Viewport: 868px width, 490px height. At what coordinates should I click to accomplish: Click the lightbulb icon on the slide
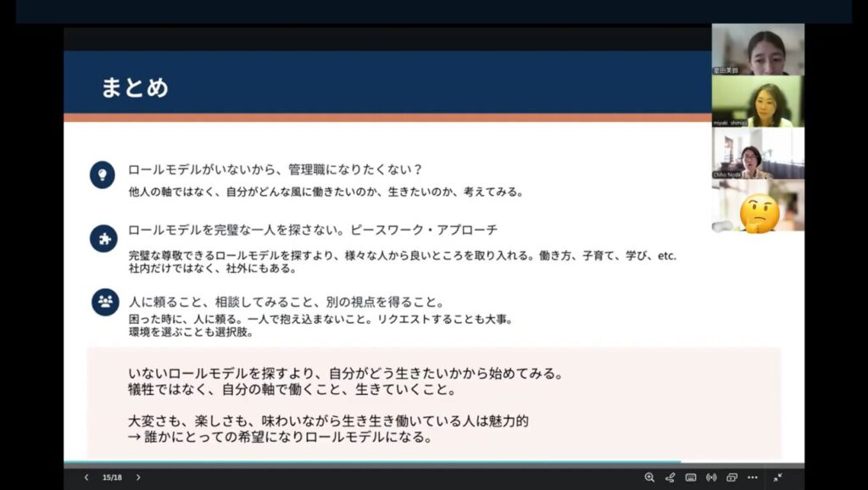tap(103, 175)
